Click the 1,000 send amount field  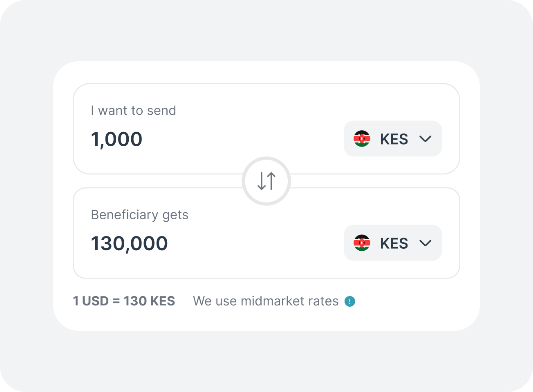[x=116, y=139]
